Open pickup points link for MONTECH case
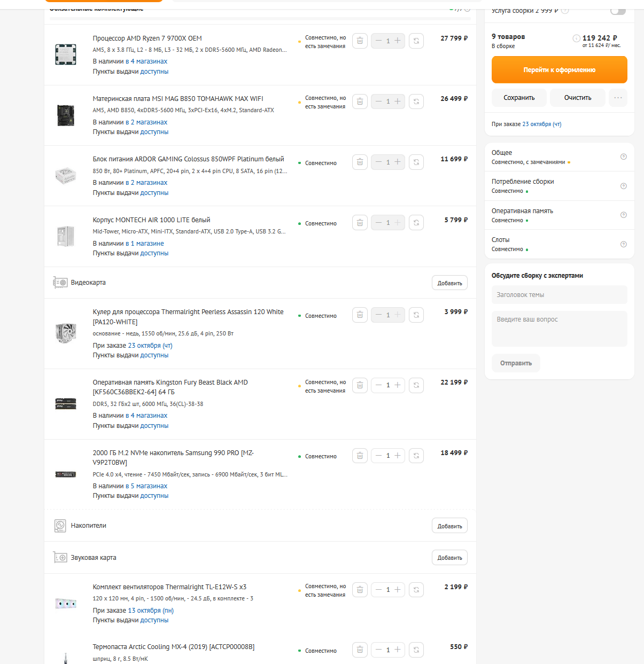 [x=154, y=253]
